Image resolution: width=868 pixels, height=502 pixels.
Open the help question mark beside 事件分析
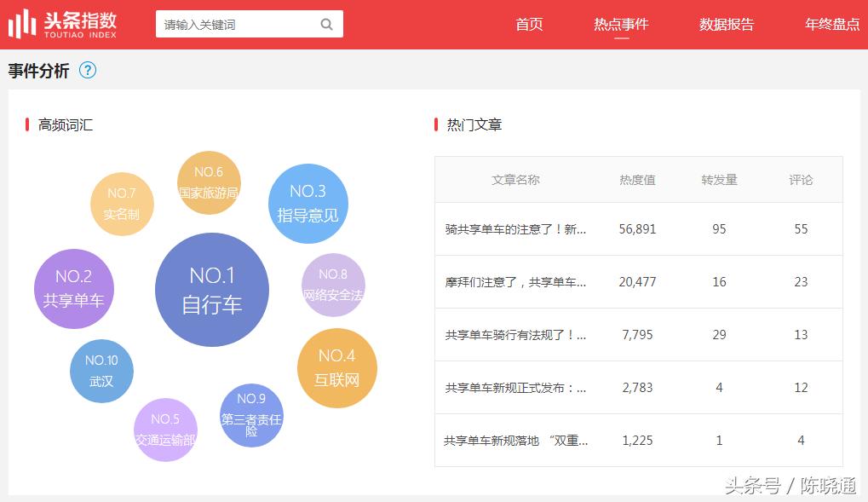(x=87, y=71)
